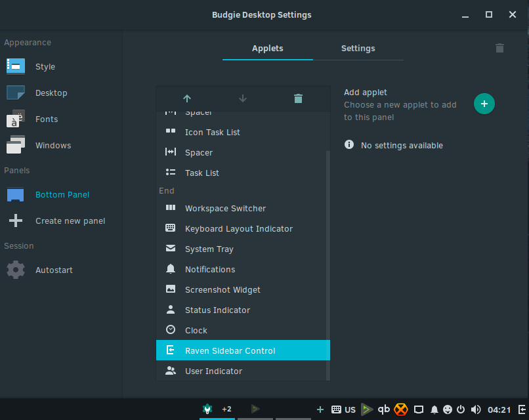Viewport: 529px width, 420px height.
Task: Open green arrow tray application
Action: (367, 409)
